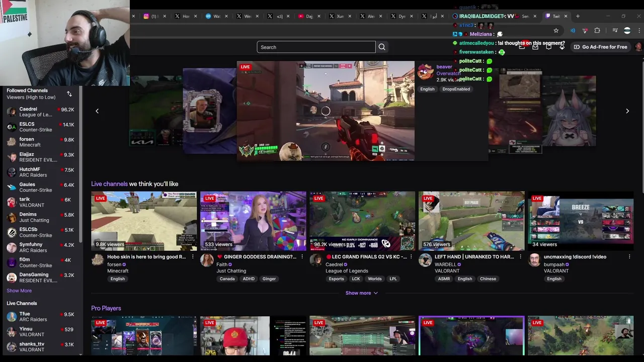Open bumpaah's Breeze stream thumbnail
The width and height of the screenshot is (644, 362).
pos(581,221)
